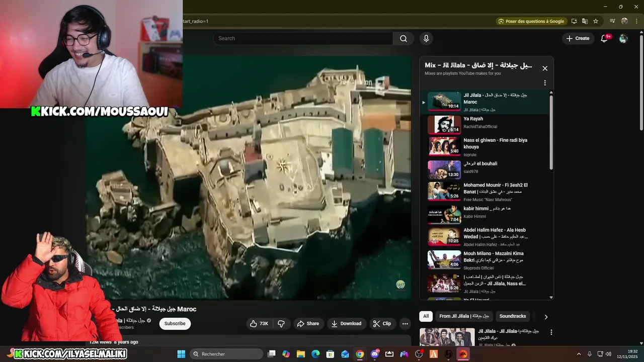Open the YouTube account avatar menu
The height and width of the screenshot is (362, 644).
[623, 39]
